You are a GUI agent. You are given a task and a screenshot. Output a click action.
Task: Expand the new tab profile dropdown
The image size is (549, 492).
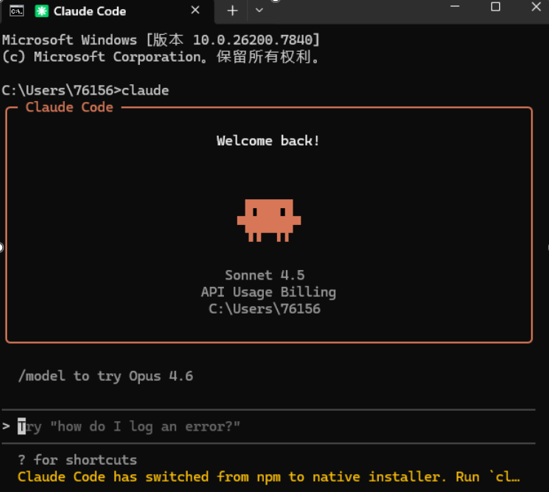[x=259, y=11]
